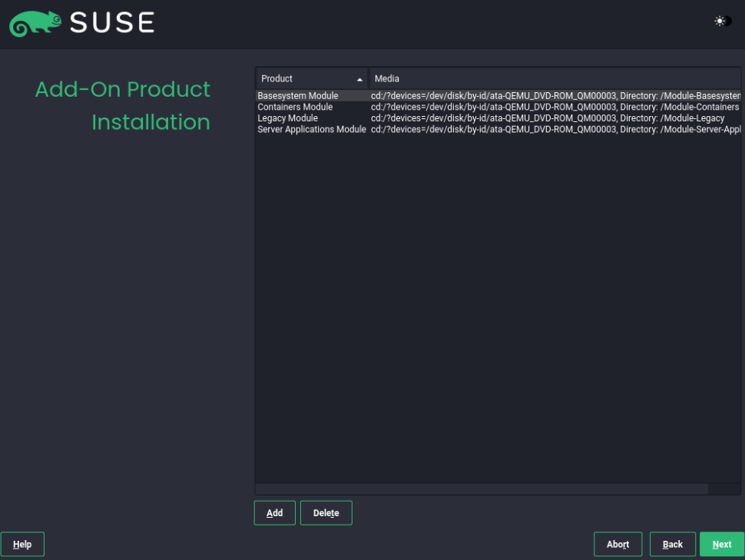
Task: Click the Basesystem Module media path
Action: coord(555,95)
